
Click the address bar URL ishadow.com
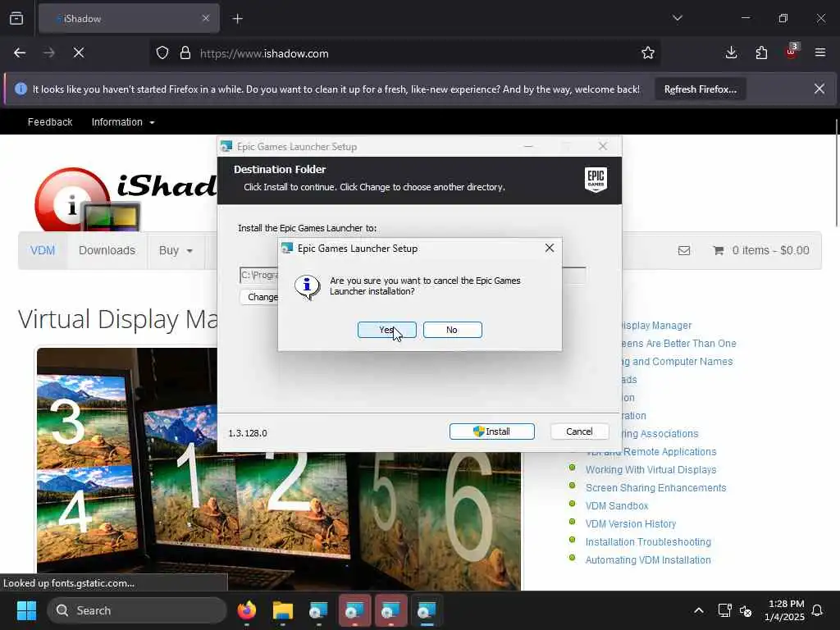(x=264, y=53)
